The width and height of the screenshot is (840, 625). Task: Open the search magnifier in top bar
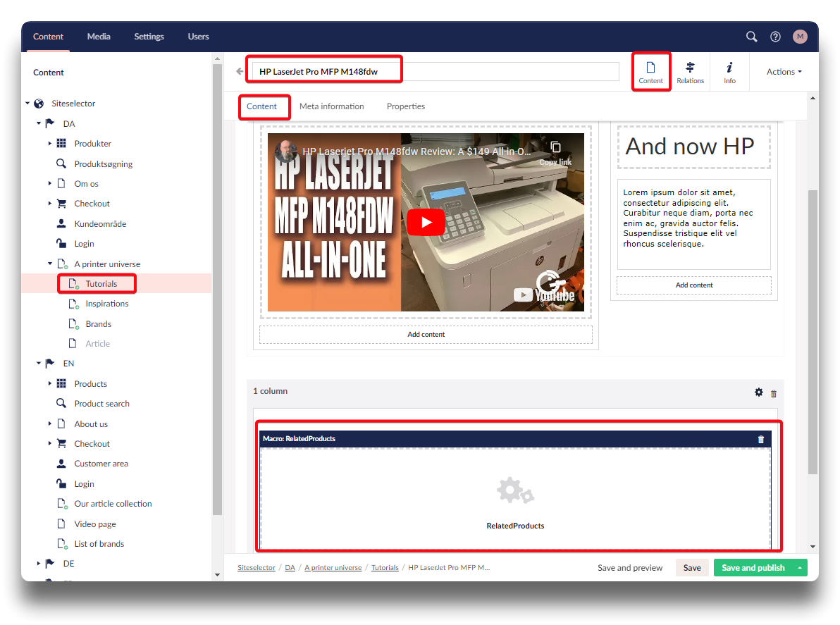point(752,37)
